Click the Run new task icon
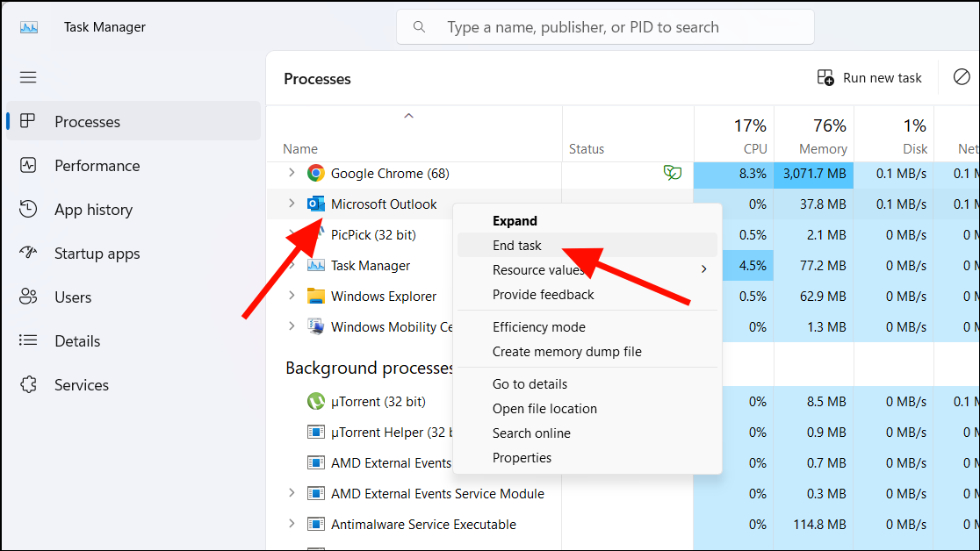The width and height of the screenshot is (980, 551). [x=825, y=77]
